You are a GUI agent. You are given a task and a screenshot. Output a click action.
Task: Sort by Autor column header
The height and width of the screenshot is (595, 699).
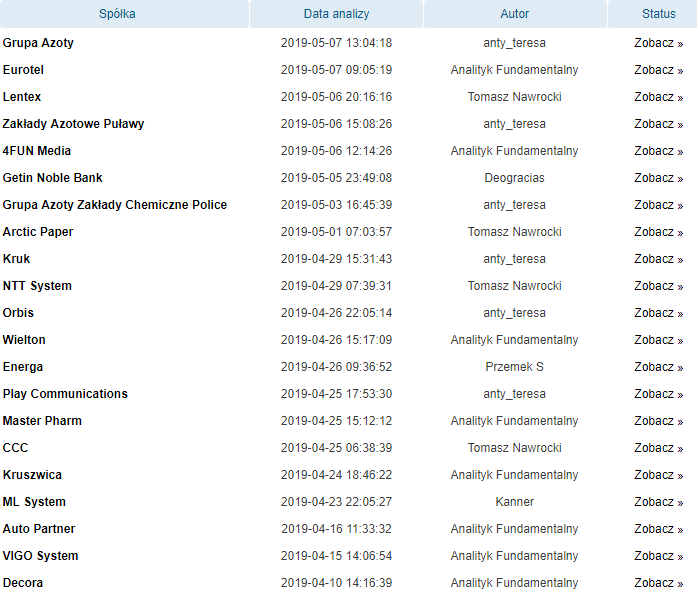[x=514, y=14]
